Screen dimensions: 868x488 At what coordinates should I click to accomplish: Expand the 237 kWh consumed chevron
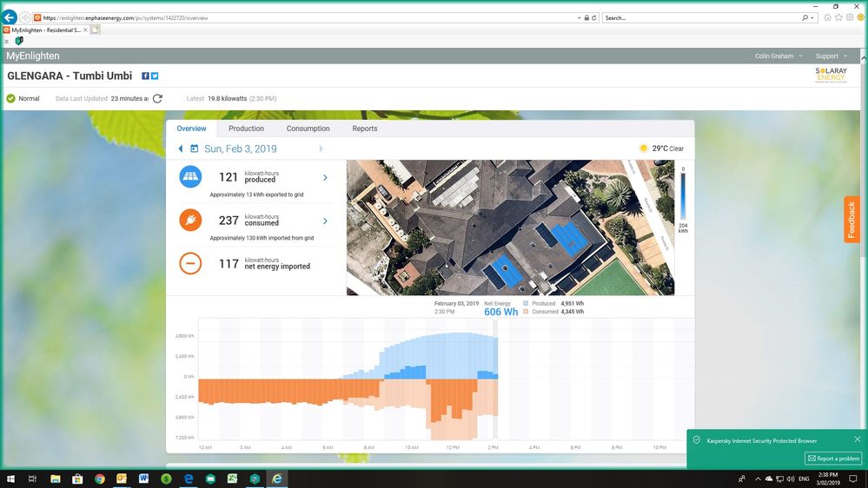325,221
